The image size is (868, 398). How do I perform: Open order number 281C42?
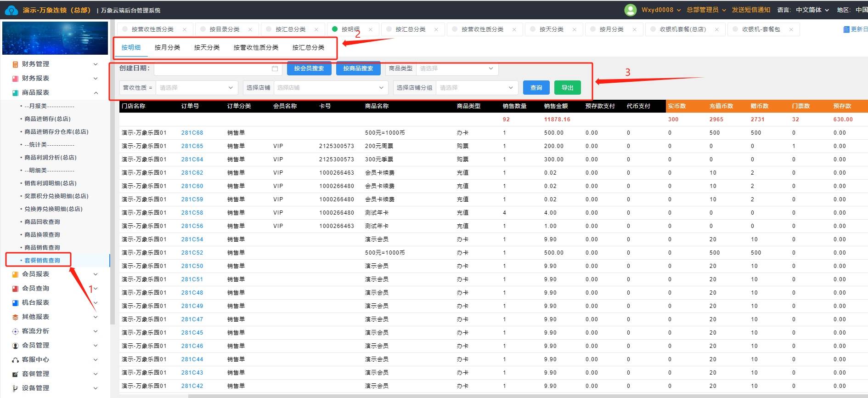click(192, 386)
